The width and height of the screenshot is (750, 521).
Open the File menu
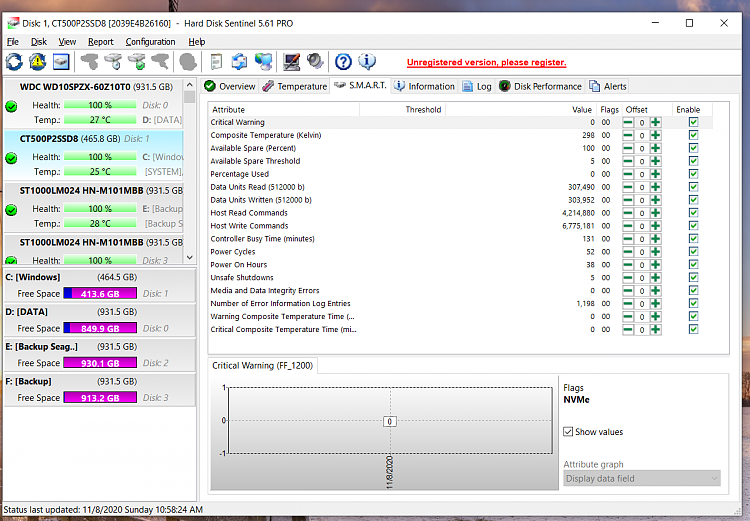[12, 42]
